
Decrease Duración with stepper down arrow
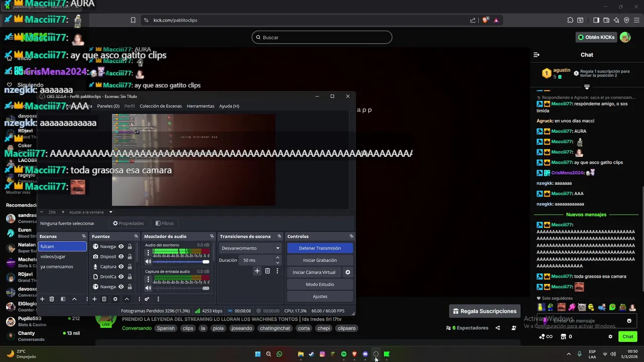[x=278, y=262]
